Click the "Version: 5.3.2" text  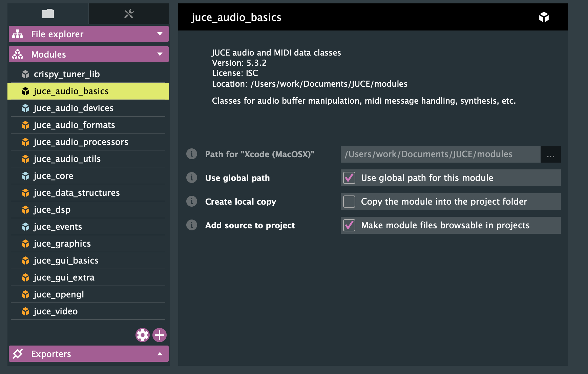click(x=239, y=63)
